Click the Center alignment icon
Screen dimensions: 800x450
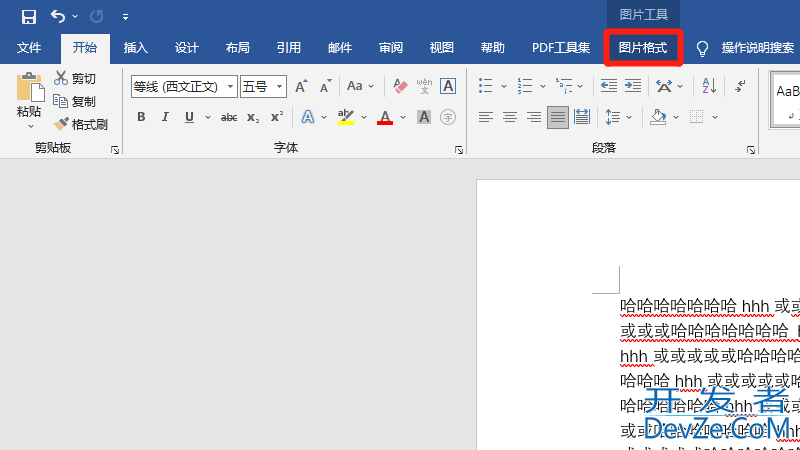[510, 117]
